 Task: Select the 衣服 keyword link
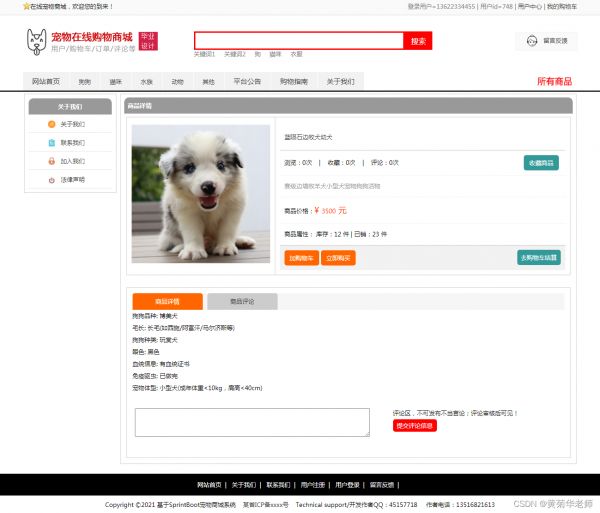(x=296, y=54)
